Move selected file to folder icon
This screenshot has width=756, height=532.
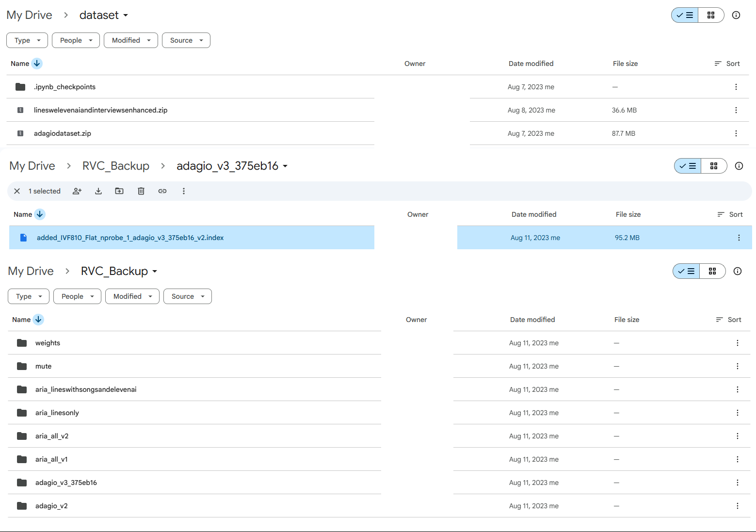pyautogui.click(x=119, y=191)
